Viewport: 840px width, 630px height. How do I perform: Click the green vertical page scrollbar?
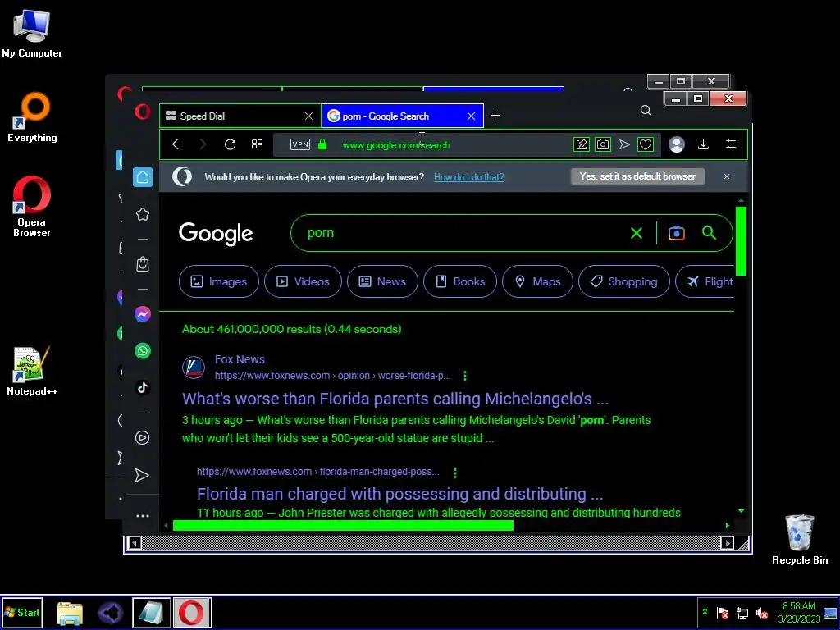click(741, 240)
